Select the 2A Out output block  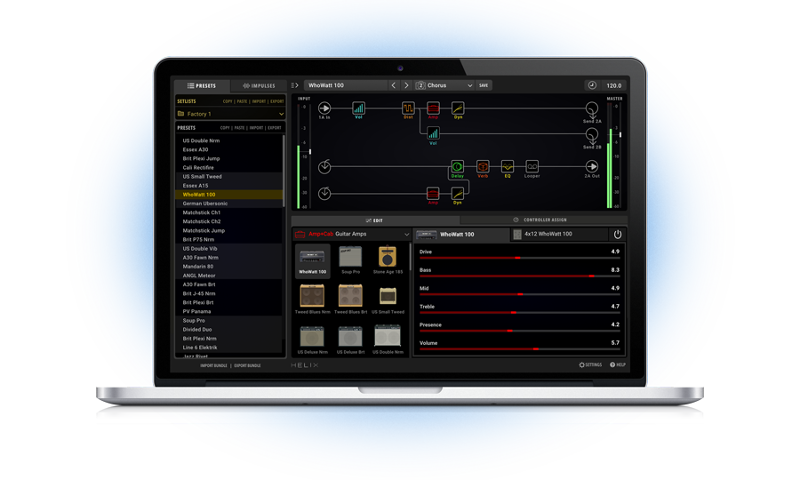592,166
